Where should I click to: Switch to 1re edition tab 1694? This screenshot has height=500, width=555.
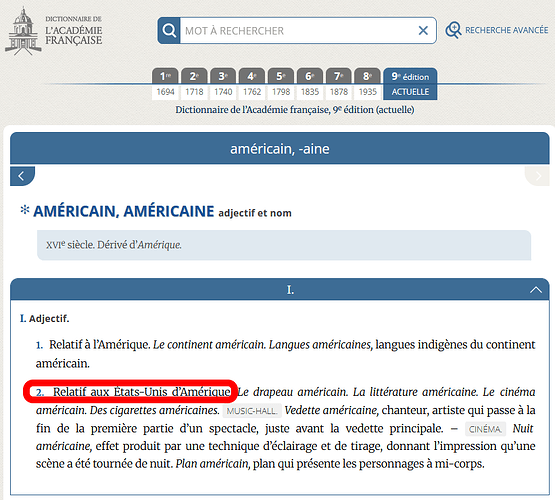[x=165, y=84]
